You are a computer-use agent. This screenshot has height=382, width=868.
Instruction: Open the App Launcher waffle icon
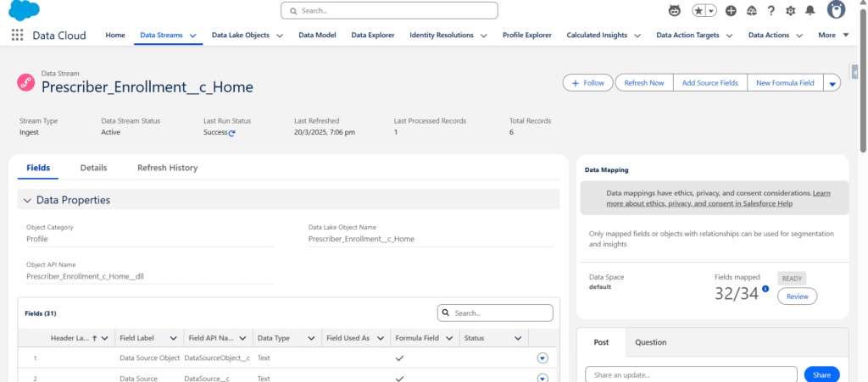(17, 35)
